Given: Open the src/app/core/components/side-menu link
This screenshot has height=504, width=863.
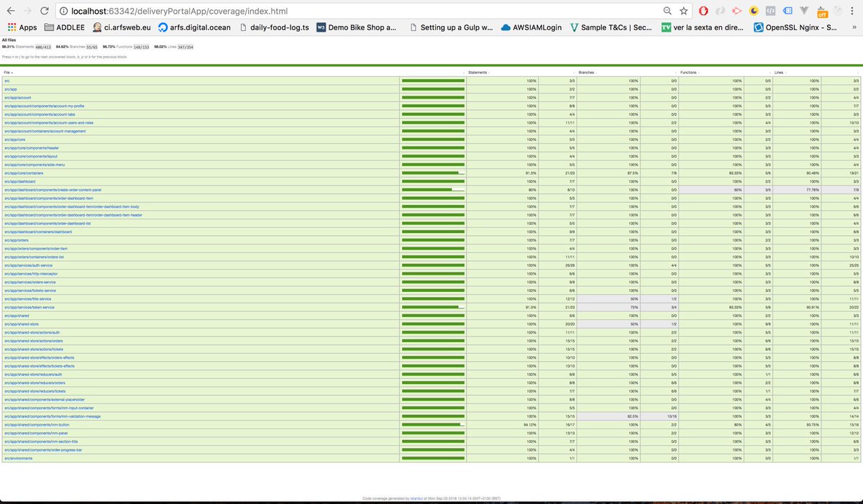Looking at the screenshot, I should (34, 165).
